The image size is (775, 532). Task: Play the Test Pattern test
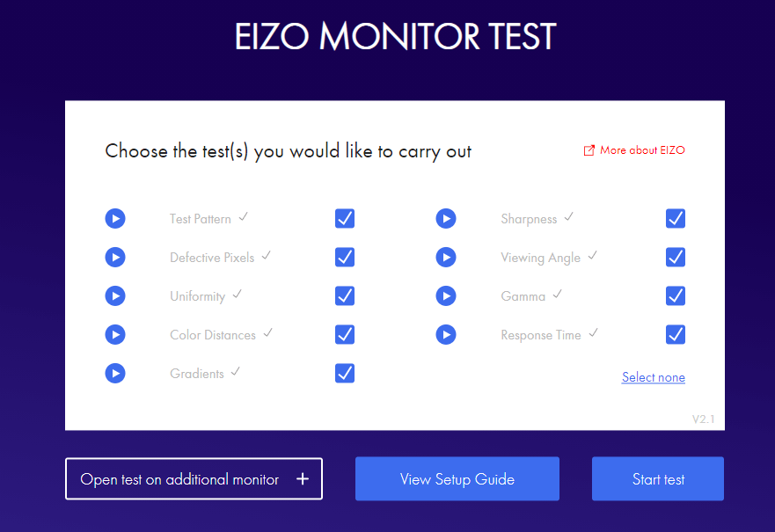click(115, 219)
